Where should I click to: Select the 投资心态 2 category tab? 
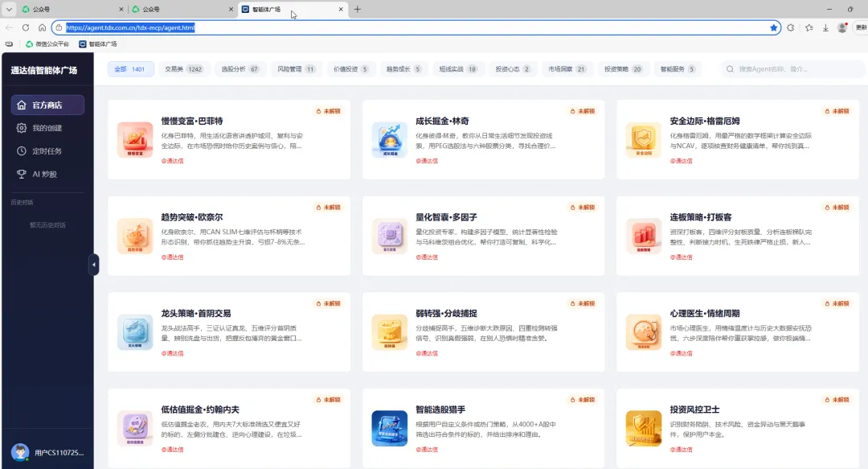(513, 69)
